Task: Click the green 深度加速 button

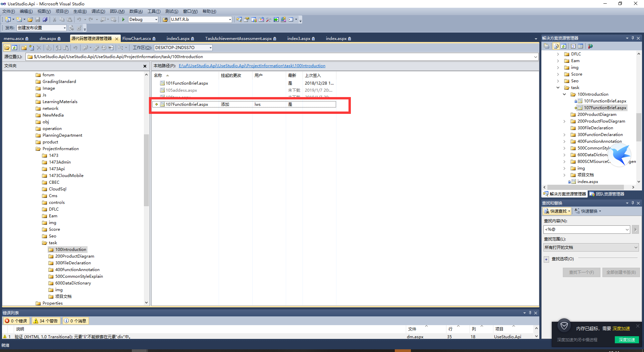Action: coord(627,340)
